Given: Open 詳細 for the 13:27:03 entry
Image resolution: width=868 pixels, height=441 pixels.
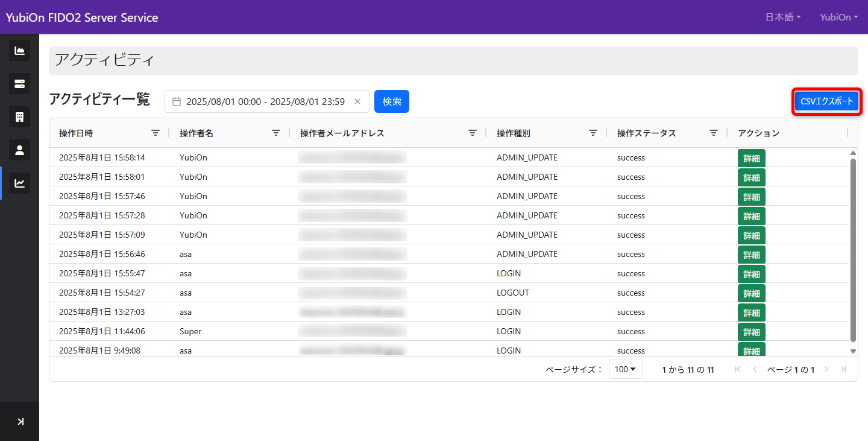Looking at the screenshot, I should [x=752, y=313].
